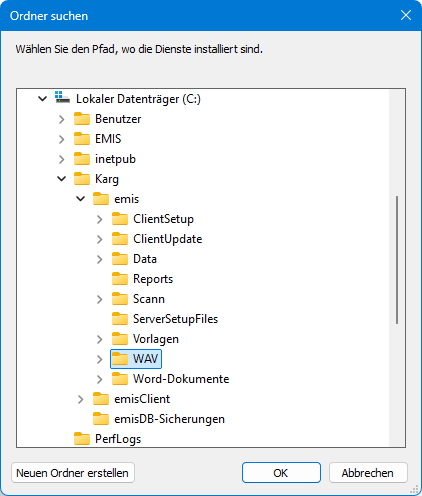Click the vertical scrollbar thumb in folder tree
The width and height of the screenshot is (422, 496).
coord(397,260)
